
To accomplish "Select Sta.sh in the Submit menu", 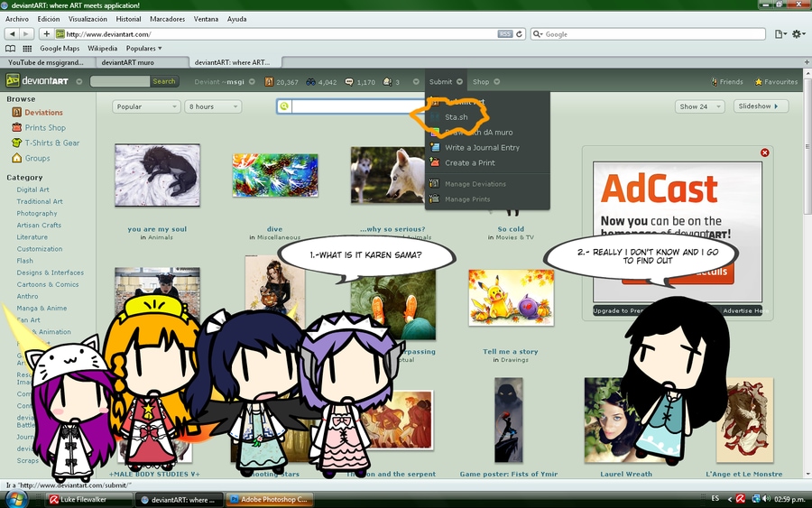I will coord(457,117).
